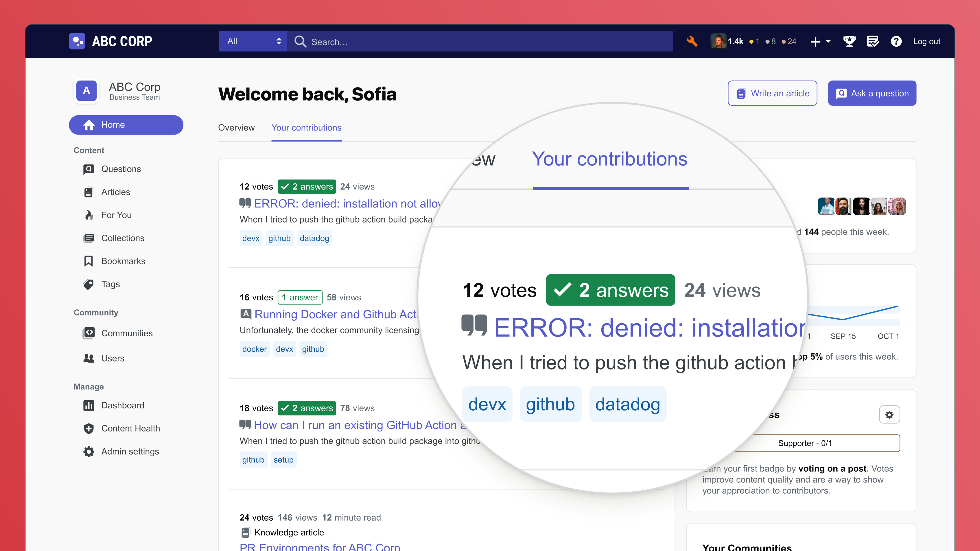This screenshot has width=980, height=551.
Task: Click the silver badge count 8
Action: click(x=770, y=41)
